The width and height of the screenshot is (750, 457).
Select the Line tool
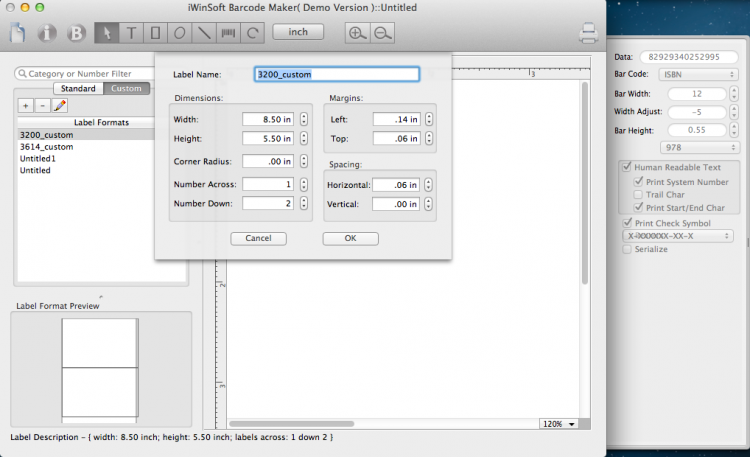click(x=204, y=33)
